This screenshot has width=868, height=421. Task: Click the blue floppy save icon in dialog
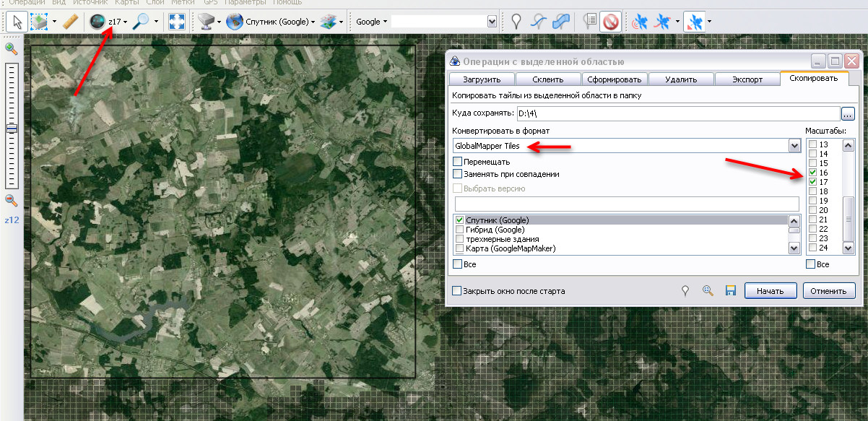point(730,291)
